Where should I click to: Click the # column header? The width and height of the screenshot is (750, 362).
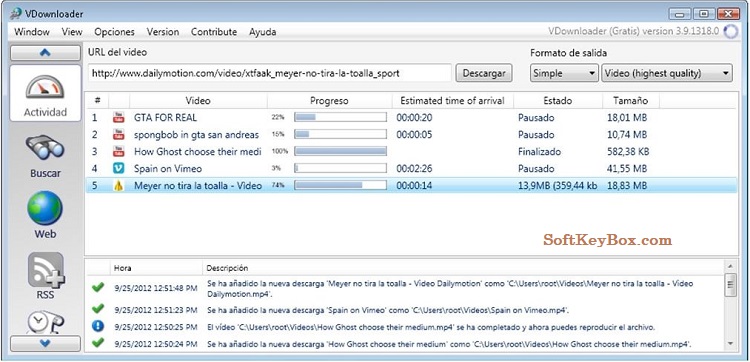pyautogui.click(x=97, y=100)
